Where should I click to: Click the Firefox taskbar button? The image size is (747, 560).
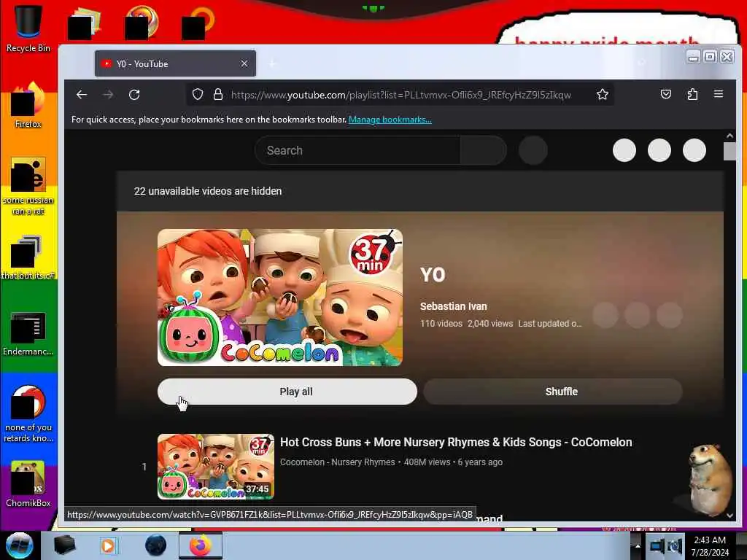tap(201, 545)
